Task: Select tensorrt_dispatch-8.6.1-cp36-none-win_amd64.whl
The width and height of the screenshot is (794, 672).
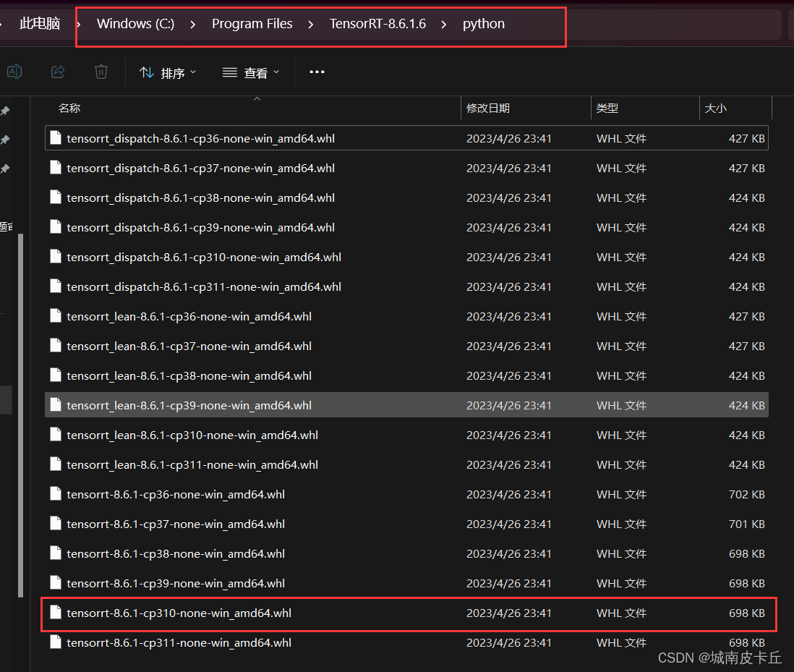Action: click(x=406, y=138)
